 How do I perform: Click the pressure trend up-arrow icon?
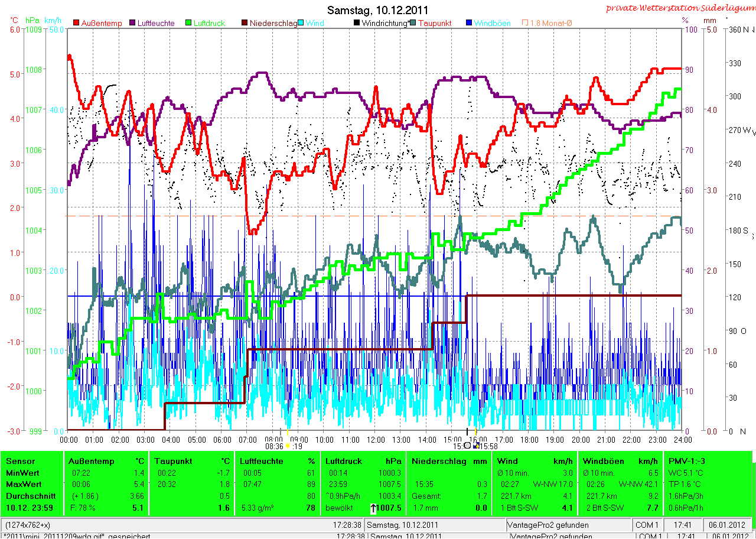click(x=373, y=508)
